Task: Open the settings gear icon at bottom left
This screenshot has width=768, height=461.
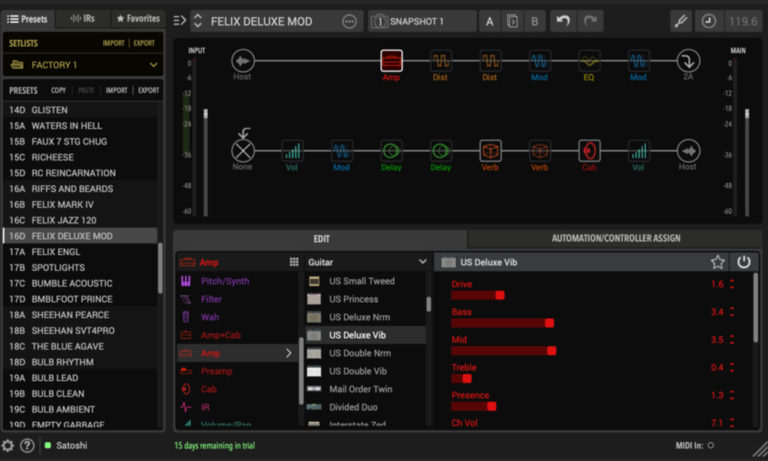Action: coord(7,445)
